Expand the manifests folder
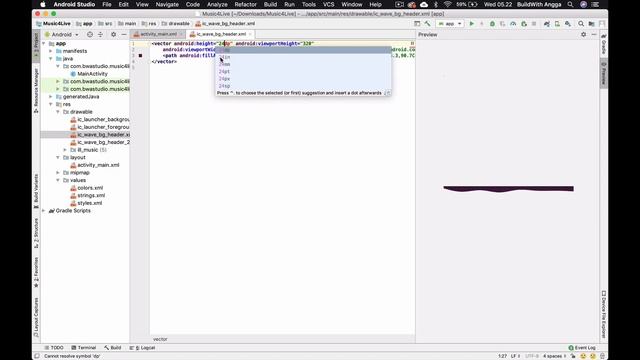640x360 pixels. click(51, 51)
